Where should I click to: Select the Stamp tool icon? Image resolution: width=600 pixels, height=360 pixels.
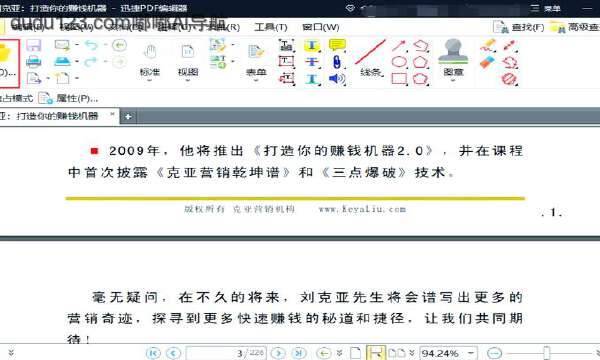tap(453, 51)
